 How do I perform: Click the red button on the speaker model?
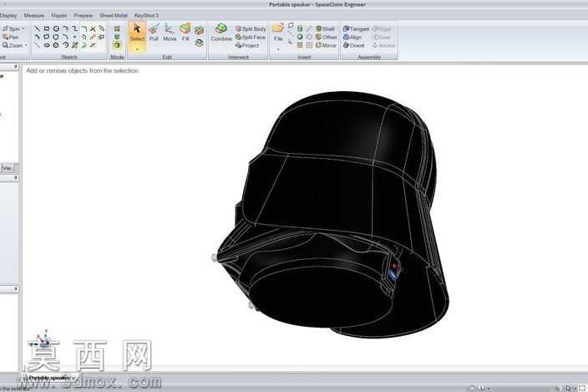(394, 267)
